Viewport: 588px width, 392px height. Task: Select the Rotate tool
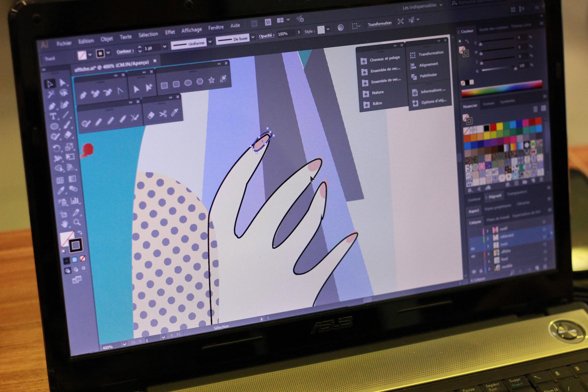[x=57, y=148]
